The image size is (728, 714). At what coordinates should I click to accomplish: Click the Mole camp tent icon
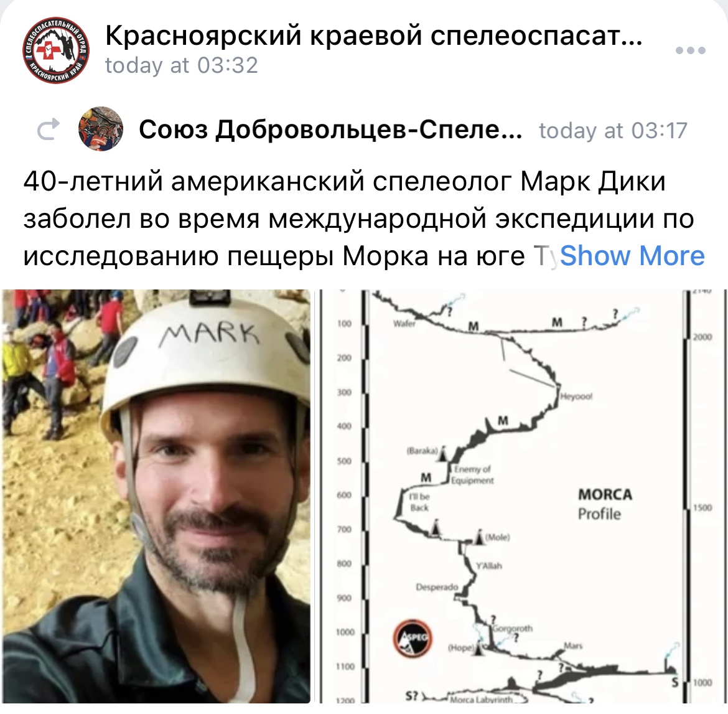[x=480, y=537]
